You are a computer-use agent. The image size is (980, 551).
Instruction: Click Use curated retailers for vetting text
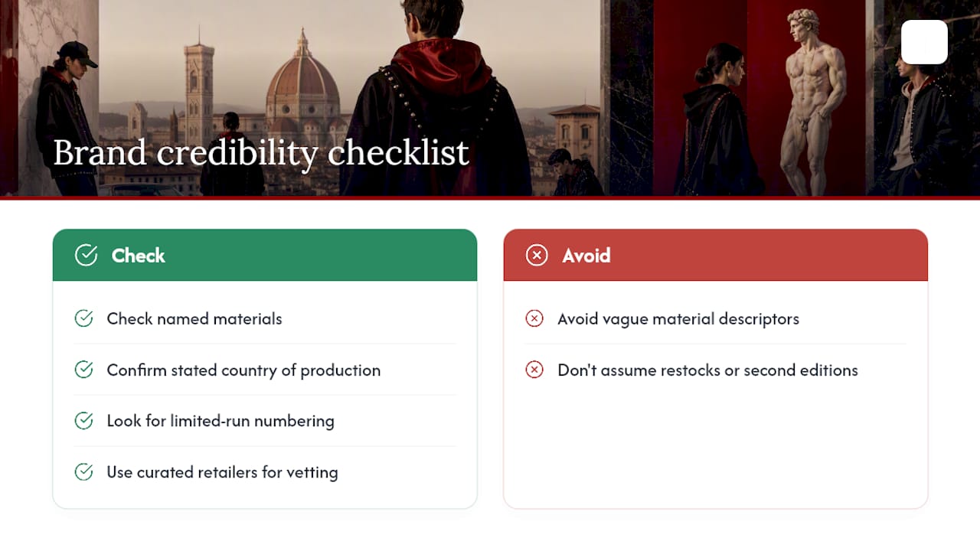click(x=222, y=472)
